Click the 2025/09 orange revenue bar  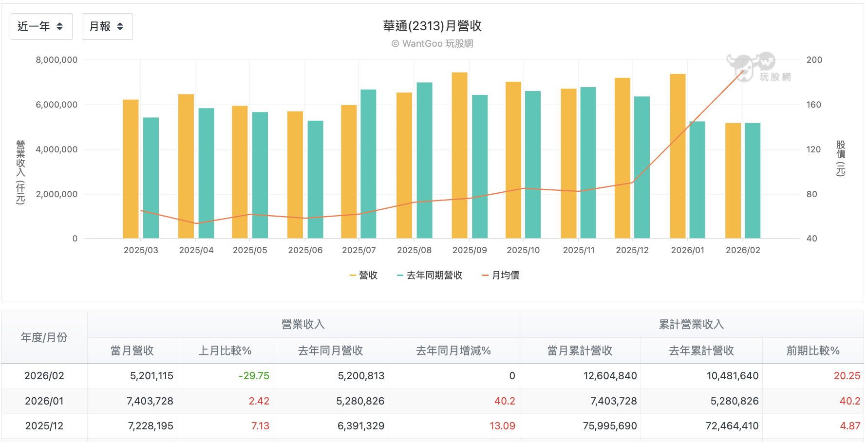pyautogui.click(x=459, y=155)
